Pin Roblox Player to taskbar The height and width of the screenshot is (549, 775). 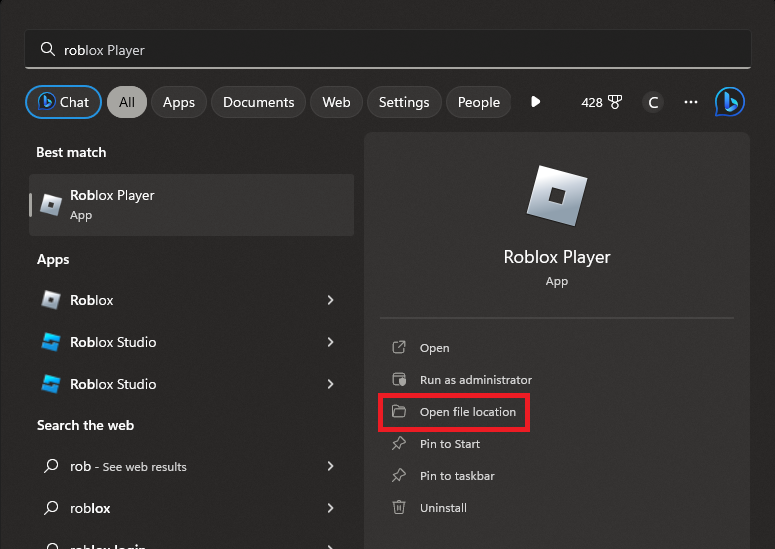tap(456, 476)
